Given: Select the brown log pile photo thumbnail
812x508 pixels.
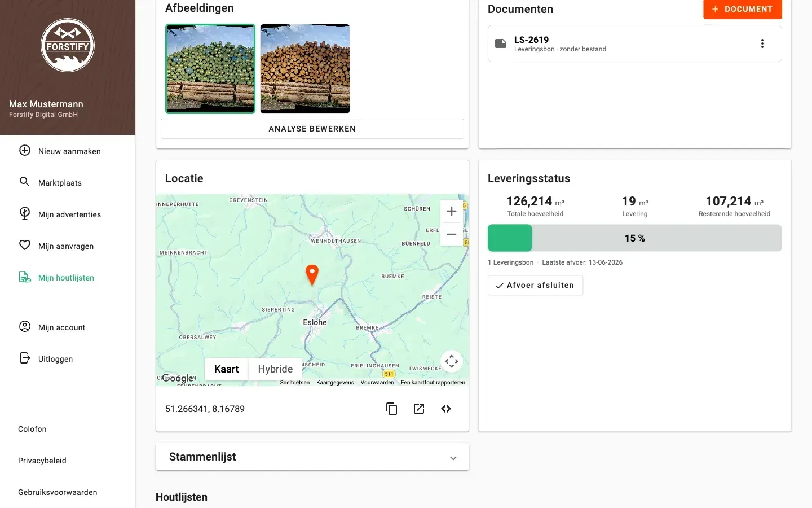Looking at the screenshot, I should point(305,69).
